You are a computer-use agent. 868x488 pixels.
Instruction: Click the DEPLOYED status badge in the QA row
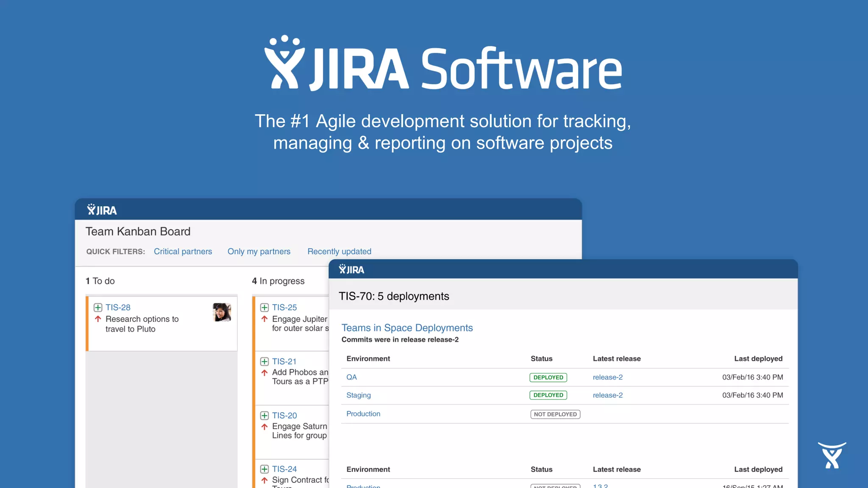tap(548, 377)
